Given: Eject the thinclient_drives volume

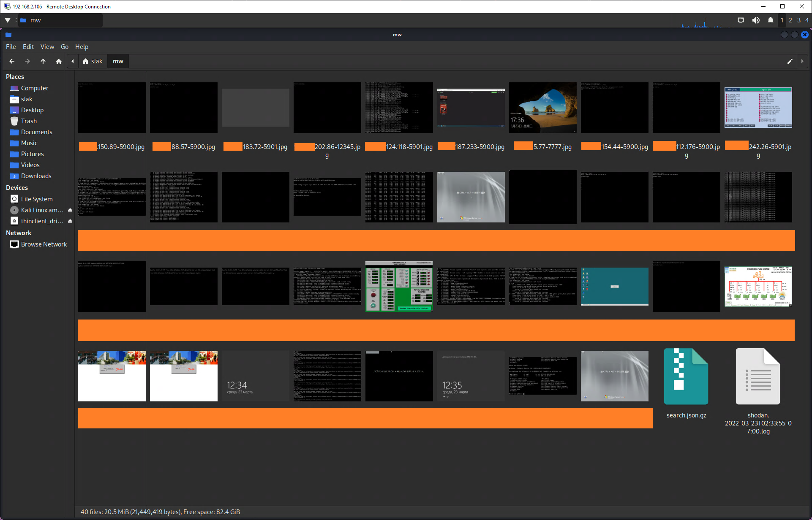Looking at the screenshot, I should tap(70, 221).
